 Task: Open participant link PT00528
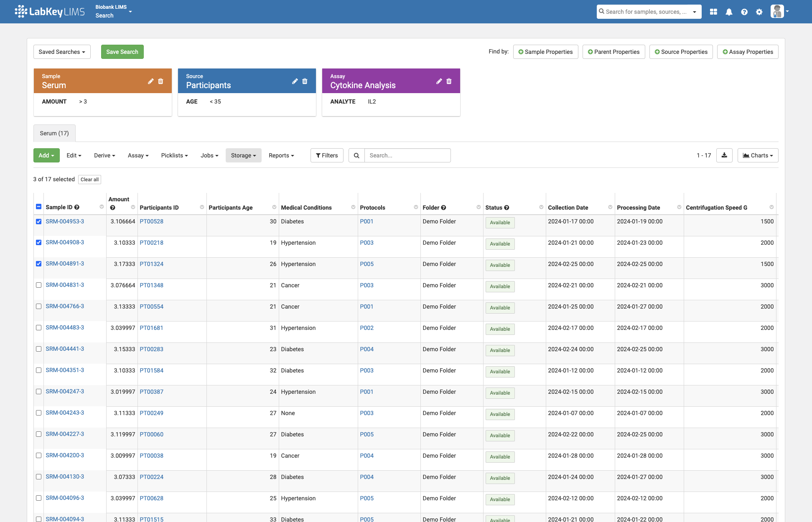[151, 221]
